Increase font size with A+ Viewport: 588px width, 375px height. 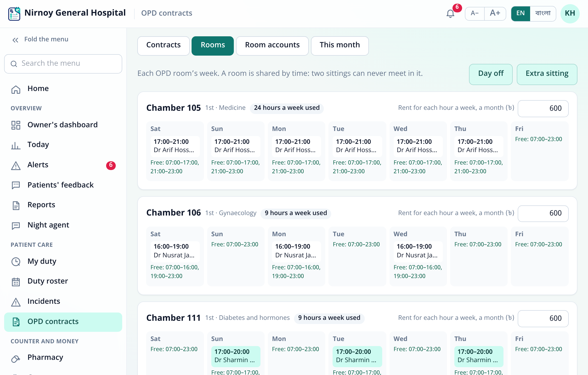495,13
